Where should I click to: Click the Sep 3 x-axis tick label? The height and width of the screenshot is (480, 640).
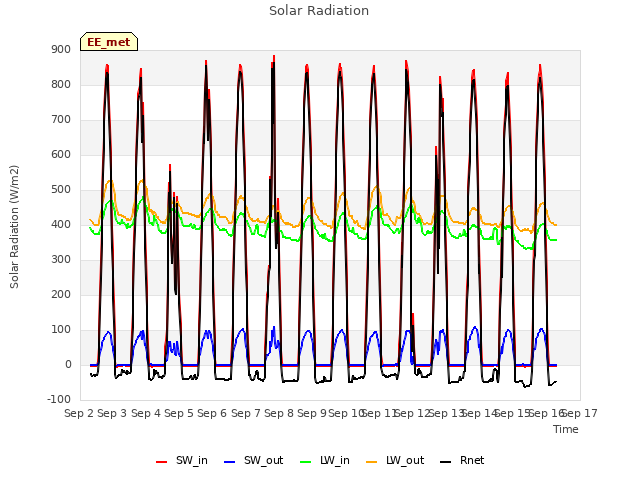click(112, 413)
